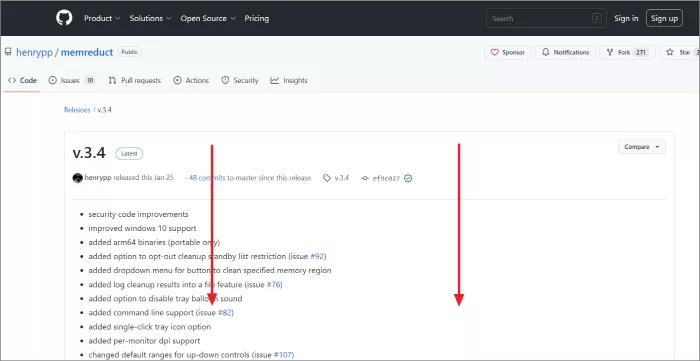Screen dimensions: 700x361
Task: Click 'security code improvements' text
Action: point(138,214)
